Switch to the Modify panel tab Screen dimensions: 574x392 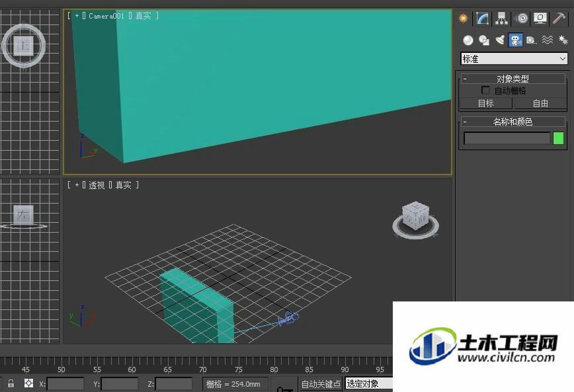click(483, 18)
